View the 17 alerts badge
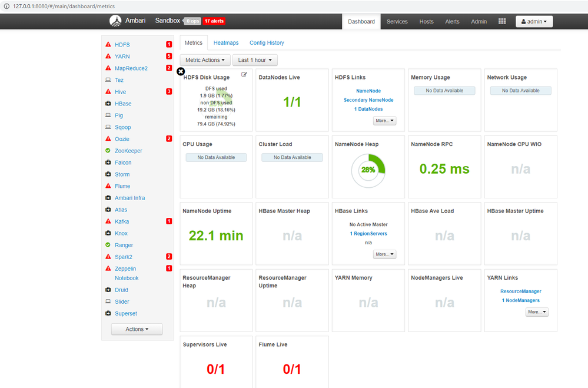The height and width of the screenshot is (388, 588). [x=214, y=21]
